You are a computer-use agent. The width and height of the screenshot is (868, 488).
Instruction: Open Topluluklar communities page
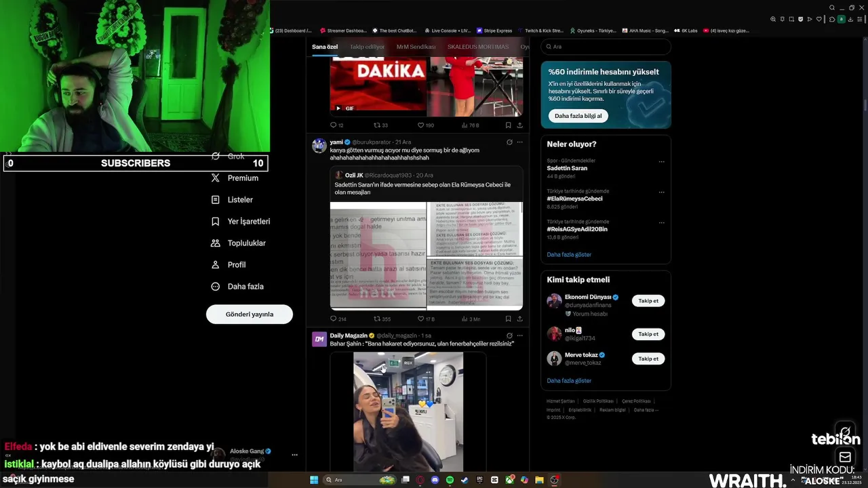pyautogui.click(x=238, y=243)
